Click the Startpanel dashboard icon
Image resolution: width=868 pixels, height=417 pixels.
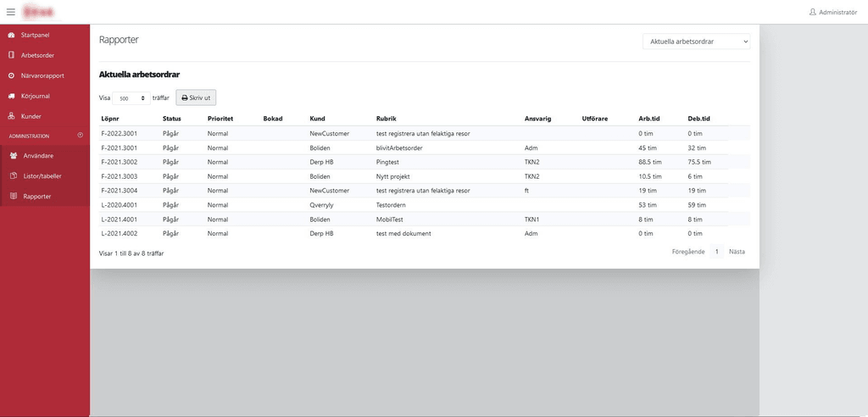11,35
